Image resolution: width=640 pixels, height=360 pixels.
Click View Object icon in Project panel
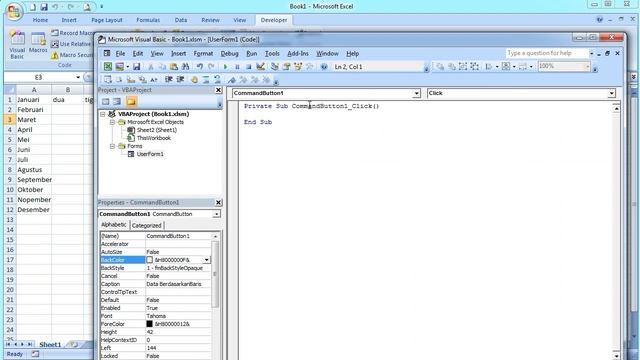[117, 101]
